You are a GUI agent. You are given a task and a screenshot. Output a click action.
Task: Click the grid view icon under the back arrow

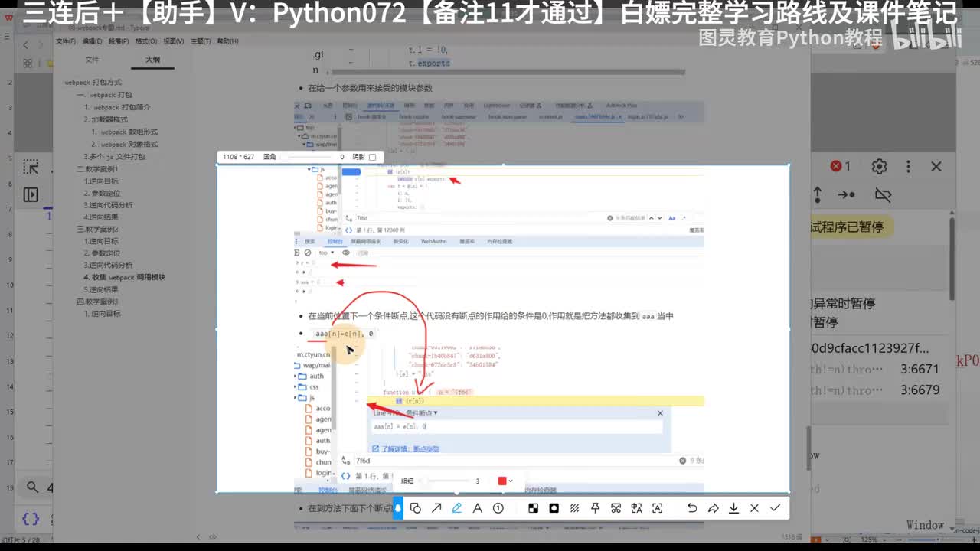(28, 64)
